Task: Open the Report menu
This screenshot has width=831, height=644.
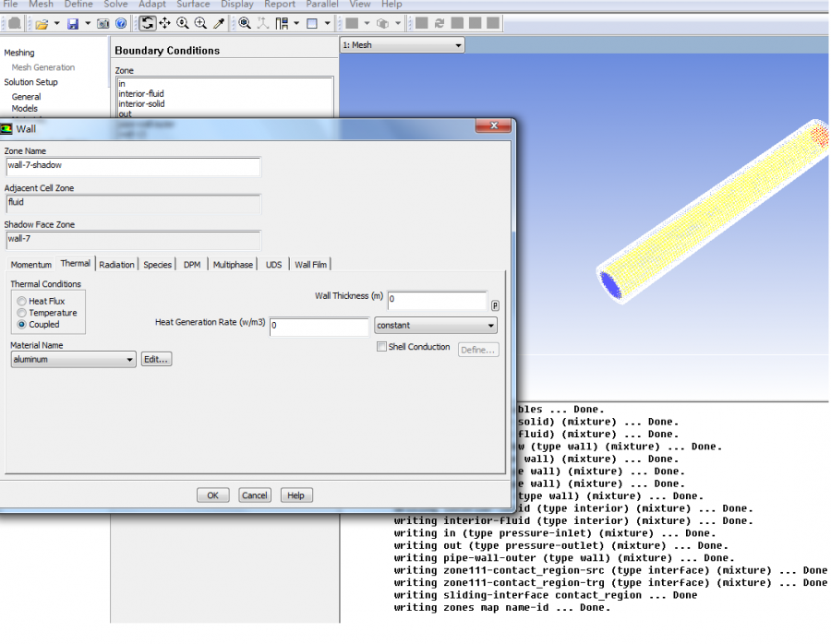Action: click(279, 5)
